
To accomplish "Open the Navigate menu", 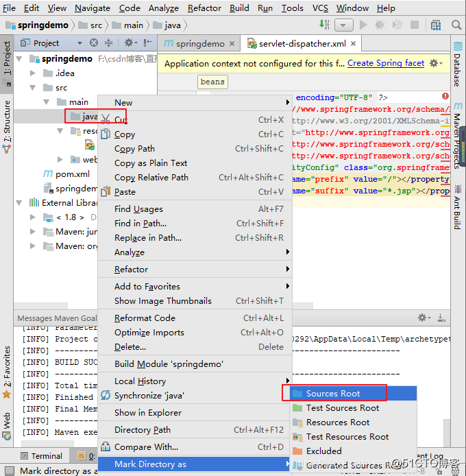I will point(93,8).
